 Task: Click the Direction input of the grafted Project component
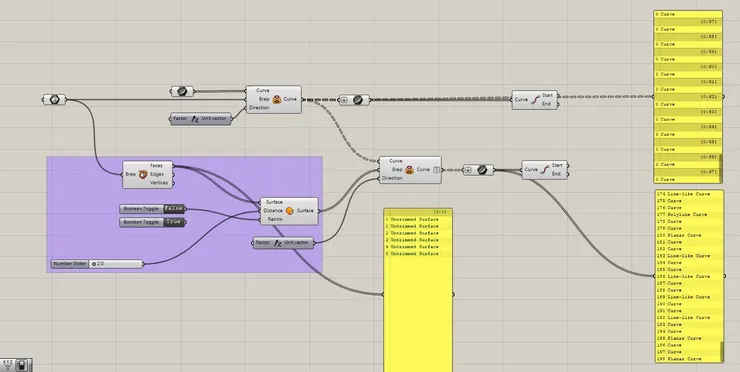tap(392, 178)
